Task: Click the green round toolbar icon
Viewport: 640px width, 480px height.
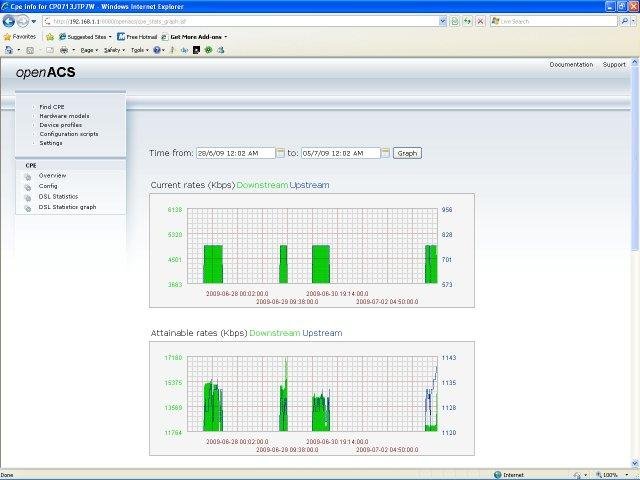Action: point(209,50)
